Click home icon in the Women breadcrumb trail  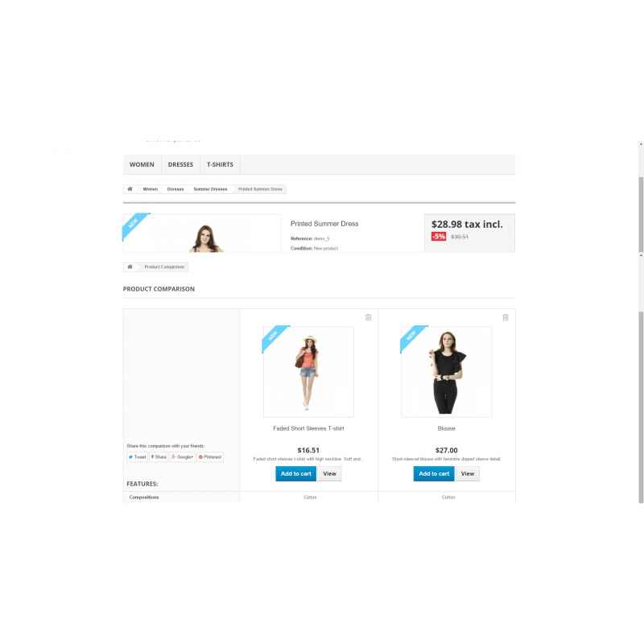pyautogui.click(x=130, y=189)
